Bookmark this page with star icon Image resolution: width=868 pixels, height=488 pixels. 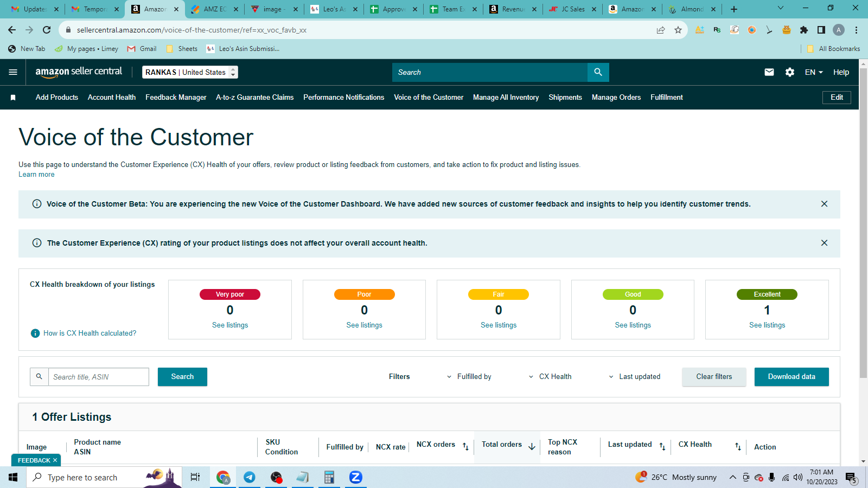pos(678,30)
